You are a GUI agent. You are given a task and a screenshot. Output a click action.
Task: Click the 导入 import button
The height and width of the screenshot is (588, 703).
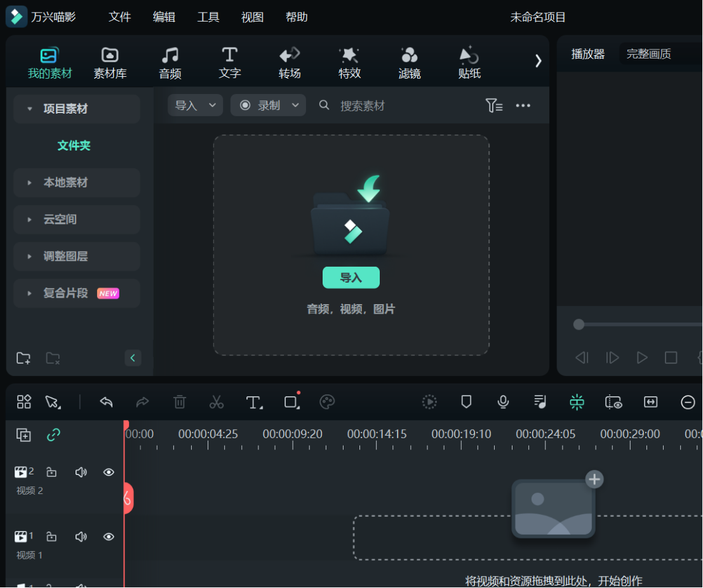click(351, 277)
